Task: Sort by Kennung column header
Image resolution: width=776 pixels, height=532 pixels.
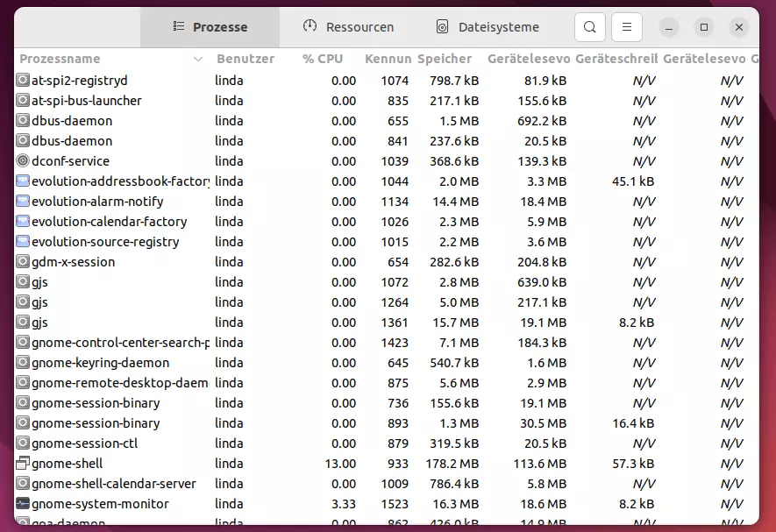Action: pos(388,59)
